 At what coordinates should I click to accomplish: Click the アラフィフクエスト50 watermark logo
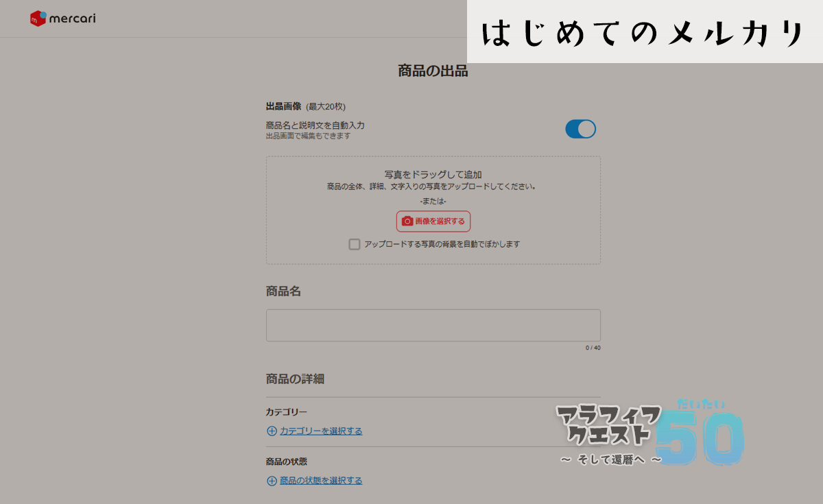[649, 433]
